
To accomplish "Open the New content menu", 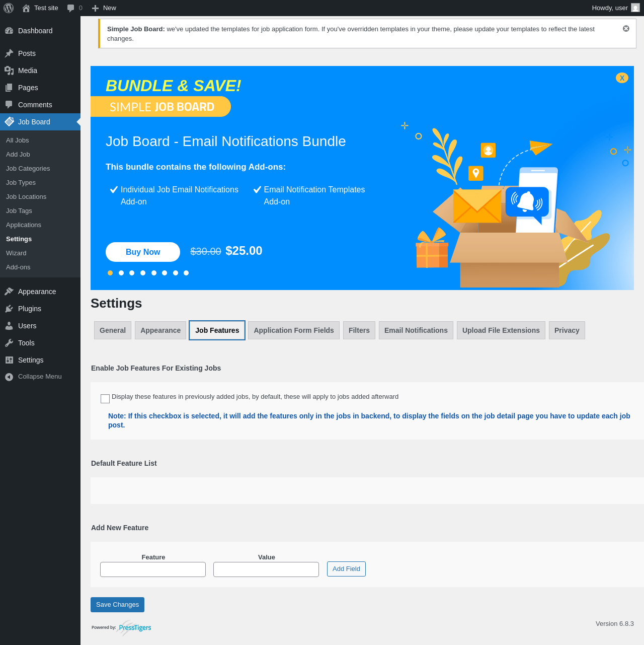I will 104,8.
